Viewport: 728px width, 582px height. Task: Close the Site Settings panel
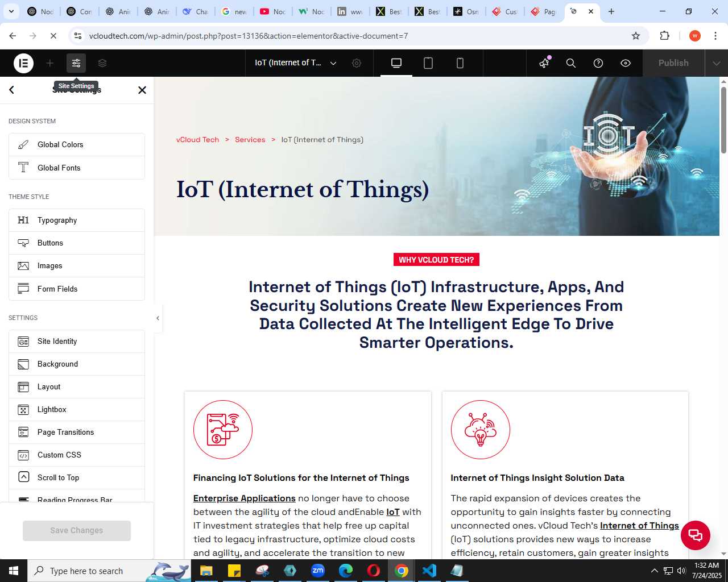tap(142, 90)
